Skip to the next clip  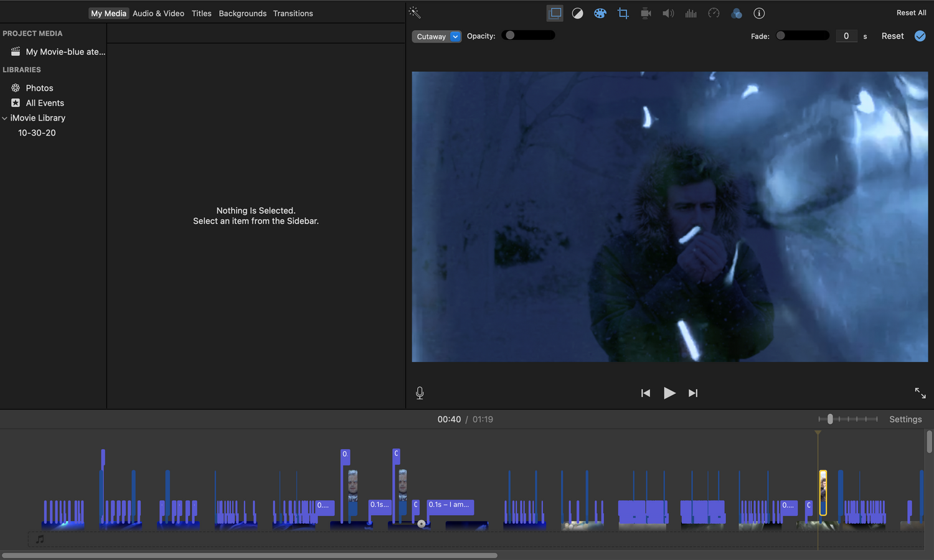(693, 393)
